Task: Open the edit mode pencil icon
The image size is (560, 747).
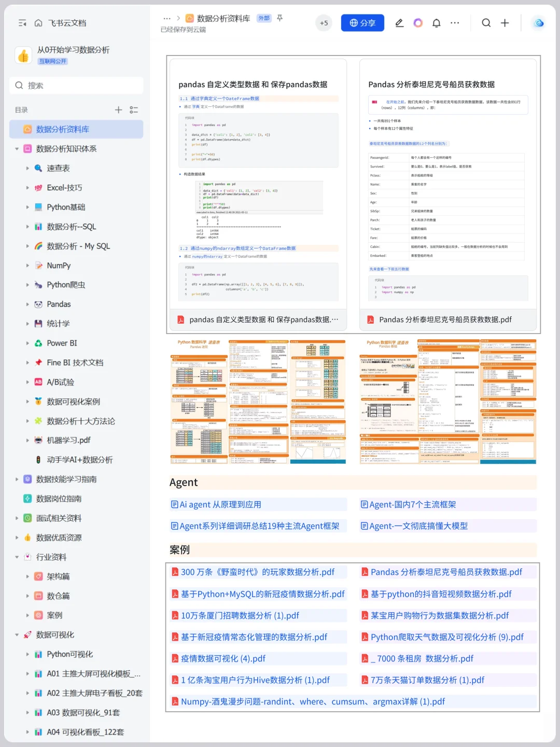Action: (x=399, y=23)
